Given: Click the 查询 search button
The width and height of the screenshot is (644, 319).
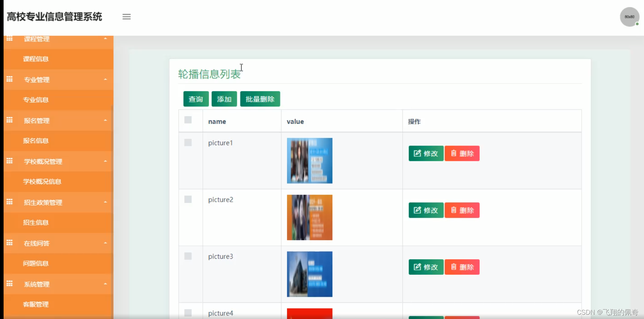Looking at the screenshot, I should [x=196, y=99].
